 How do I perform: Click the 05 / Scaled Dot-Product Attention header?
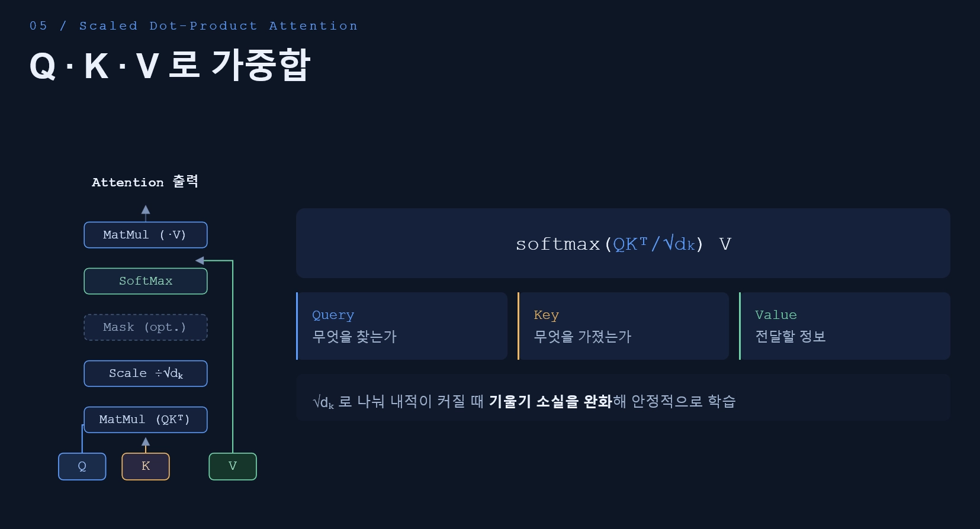point(194,26)
